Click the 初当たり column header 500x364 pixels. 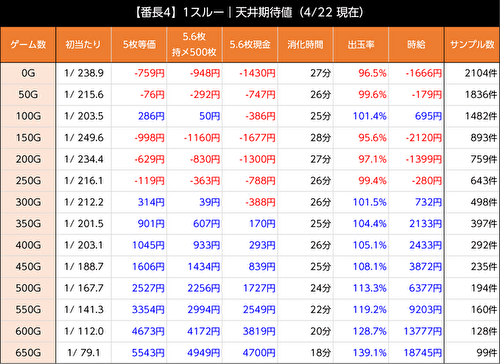(x=83, y=45)
